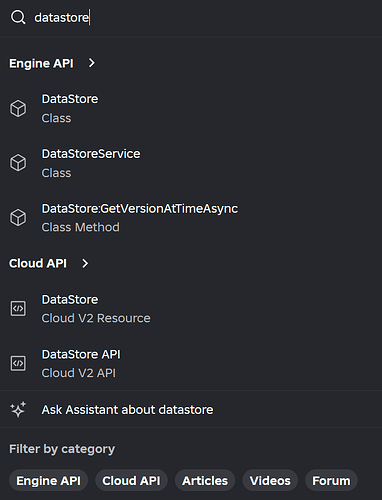Image resolution: width=382 pixels, height=500 pixels.
Task: Select Ask Assistant about datastore
Action: pos(191,409)
